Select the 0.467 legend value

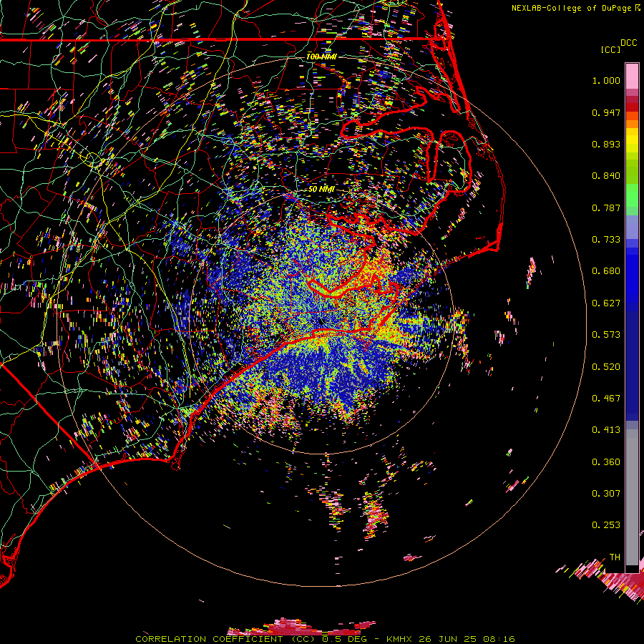point(606,399)
